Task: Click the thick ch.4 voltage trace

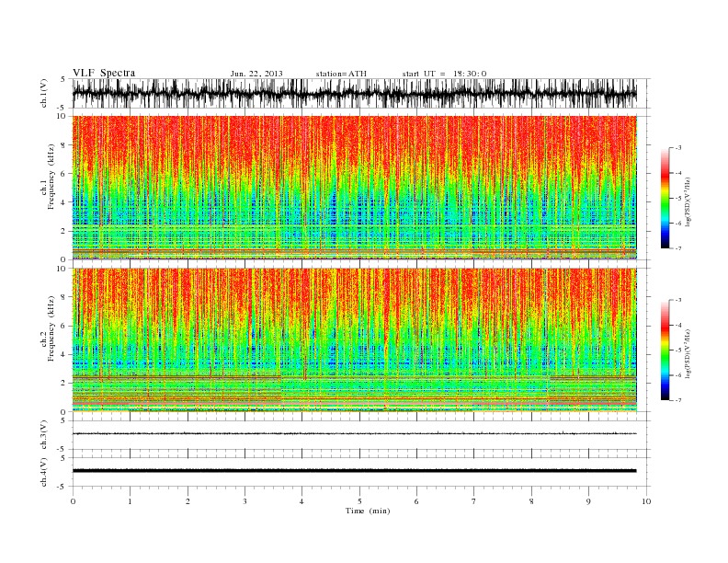Action: pyautogui.click(x=355, y=471)
